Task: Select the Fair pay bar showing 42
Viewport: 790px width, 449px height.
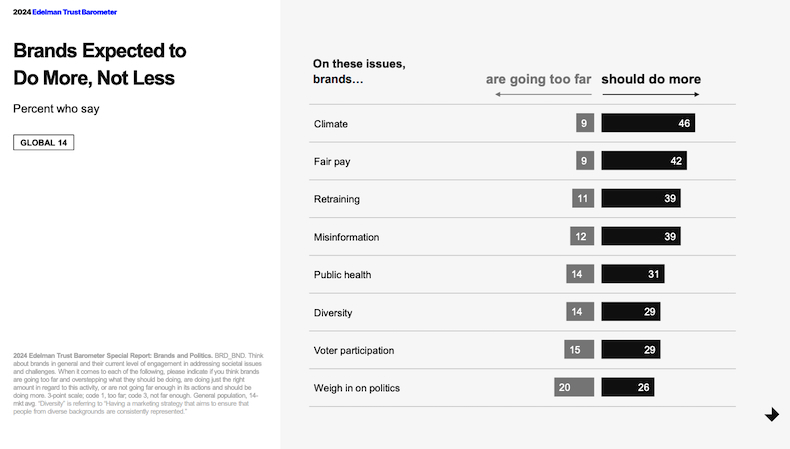Action: (x=644, y=161)
